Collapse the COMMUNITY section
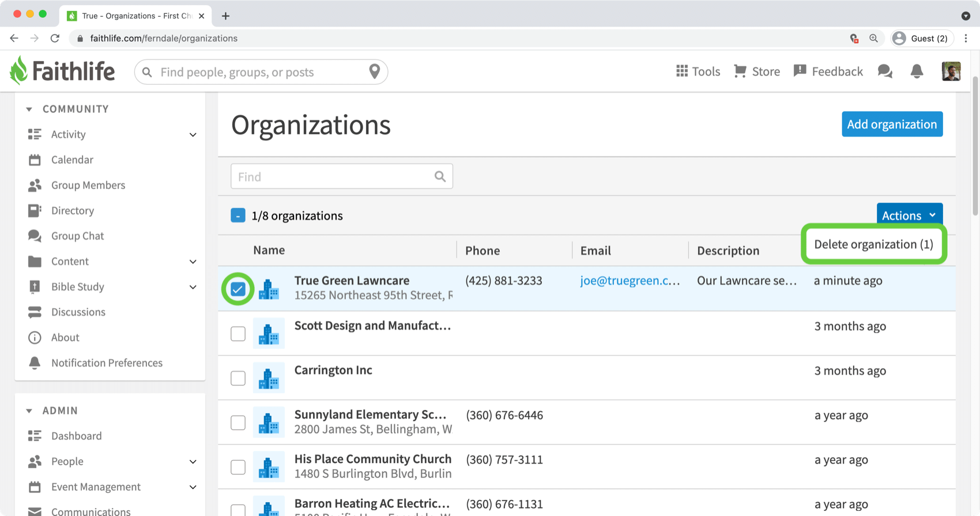Image resolution: width=980 pixels, height=516 pixels. (29, 109)
